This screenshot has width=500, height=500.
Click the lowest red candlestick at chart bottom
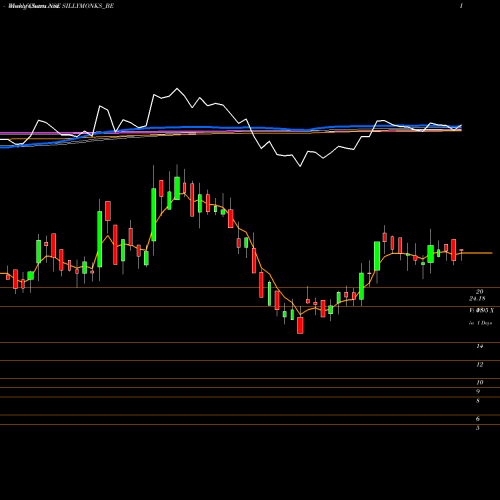[x=300, y=325]
